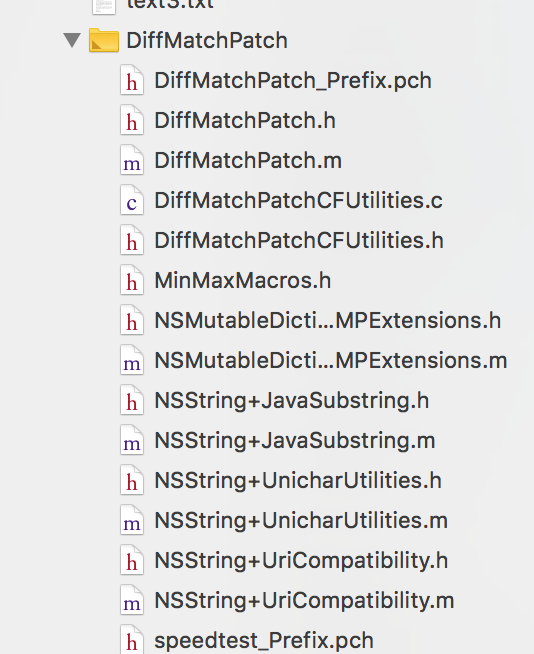Select the DiffMatchPatch group label
The image size is (534, 654).
click(x=207, y=41)
